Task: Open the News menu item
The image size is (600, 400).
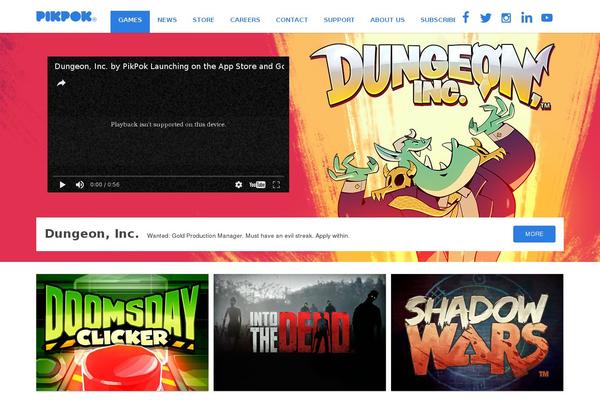Action: click(167, 20)
